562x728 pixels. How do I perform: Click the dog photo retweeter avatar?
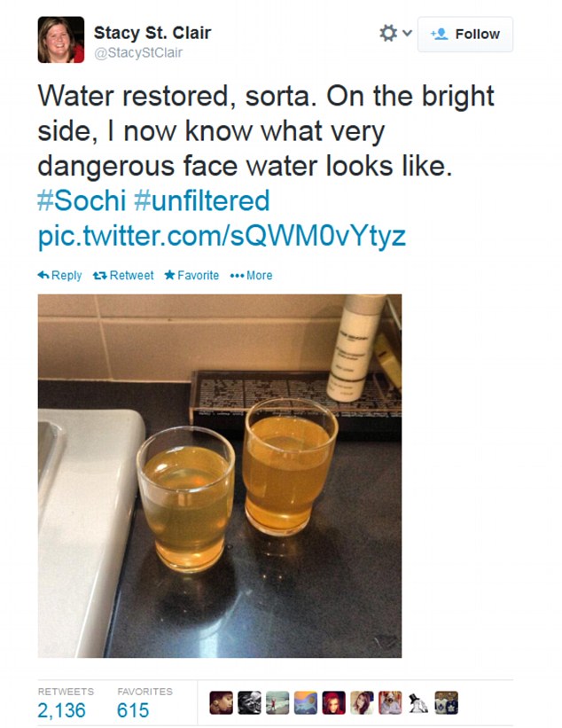pos(390,703)
